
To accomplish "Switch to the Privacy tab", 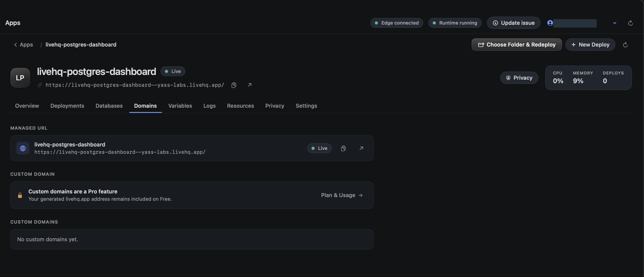I will coord(275,106).
